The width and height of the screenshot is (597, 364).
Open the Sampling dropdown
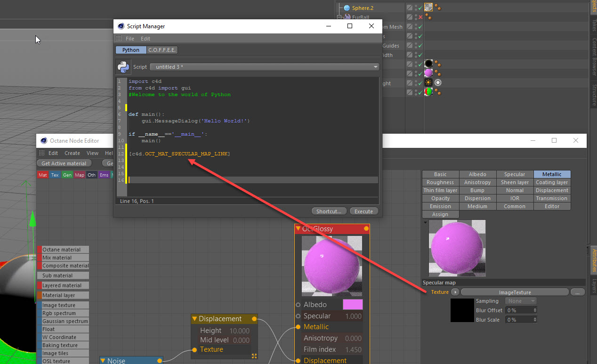tap(521, 301)
